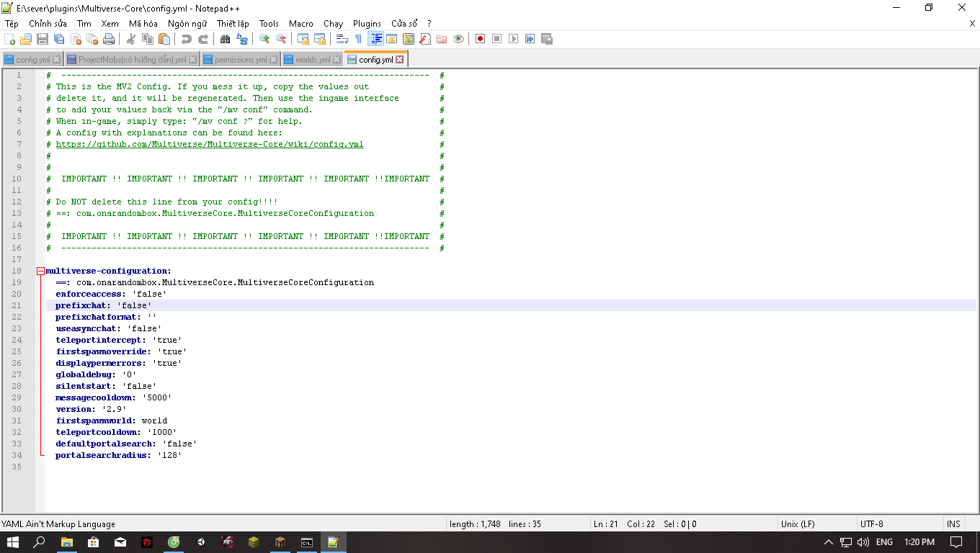Open the Macro menu
The width and height of the screenshot is (980, 553).
click(301, 24)
